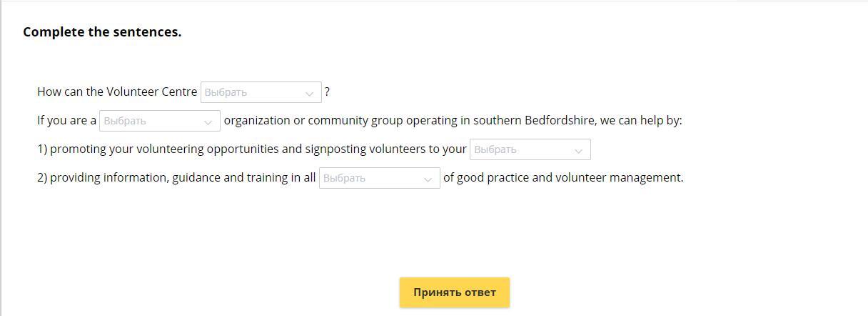Click the chevron arrow of the dropdown in sentence 2)
The image size is (868, 316).
pyautogui.click(x=428, y=179)
